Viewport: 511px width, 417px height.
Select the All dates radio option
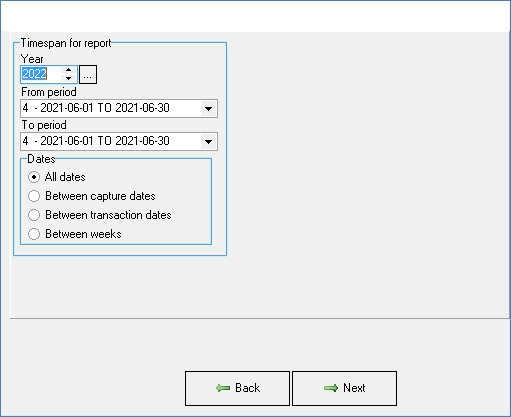coord(34,177)
